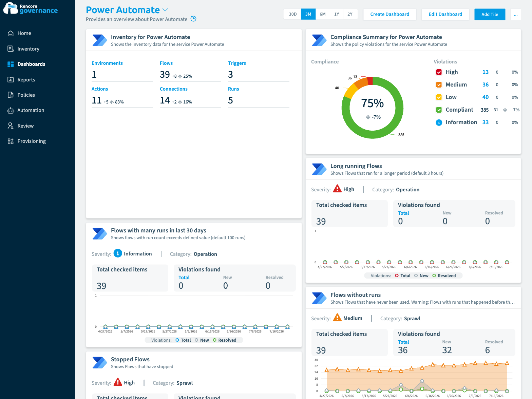Open Policies from the sidebar
Image resolution: width=532 pixels, height=399 pixels.
26,95
